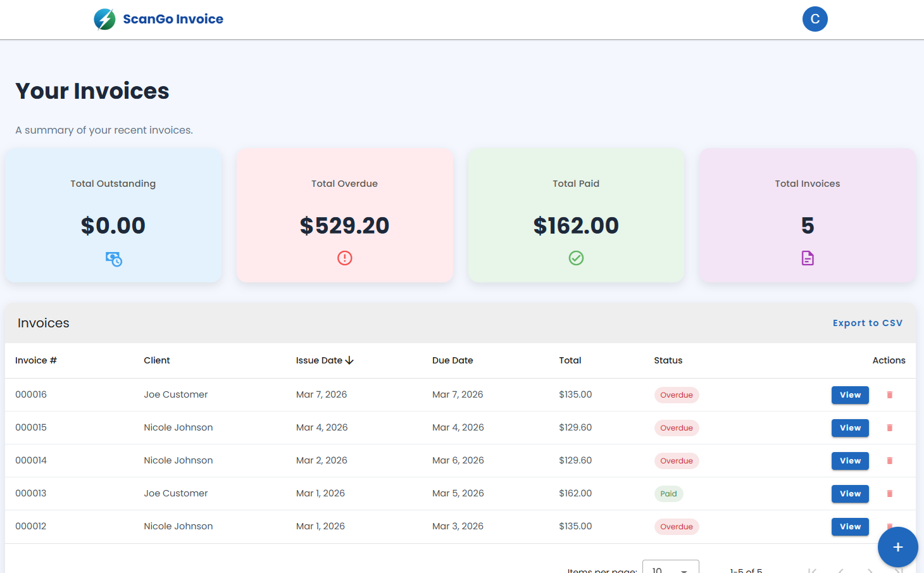924x573 pixels.
Task: Sort table by Client column
Action: [x=157, y=360]
